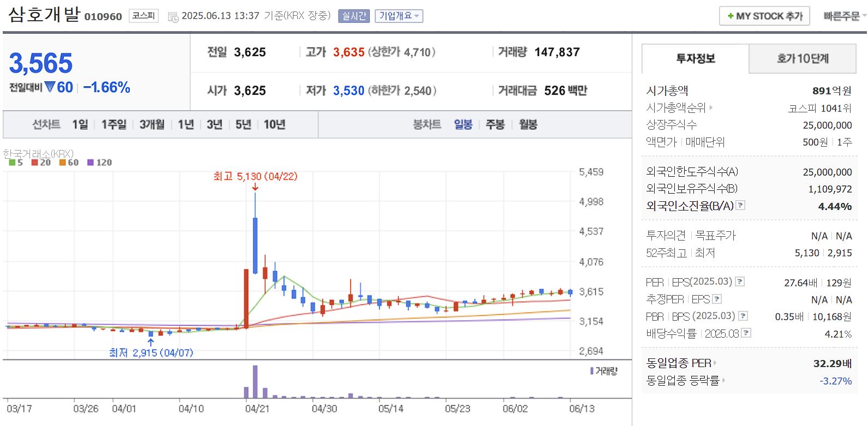Select the 3개월 line chart period
Viewport: 868px width, 426px height.
point(152,124)
